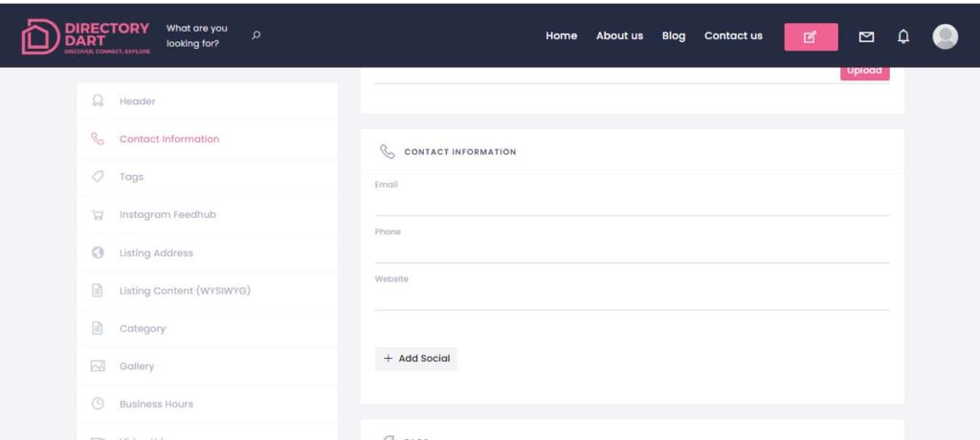Select Gallery in the sidebar
This screenshot has width=980, height=440.
tap(207, 366)
